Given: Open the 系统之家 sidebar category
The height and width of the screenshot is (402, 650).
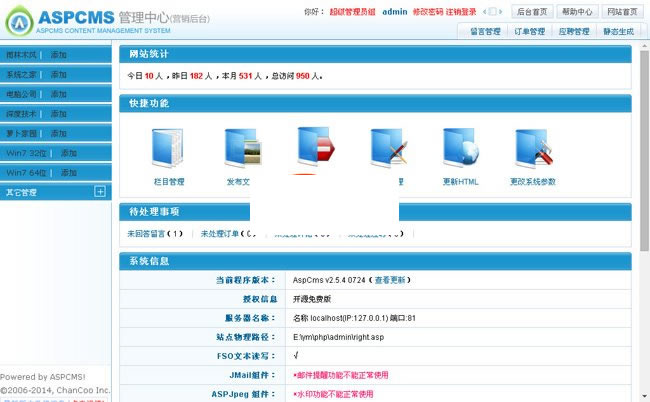Looking at the screenshot, I should [22, 75].
